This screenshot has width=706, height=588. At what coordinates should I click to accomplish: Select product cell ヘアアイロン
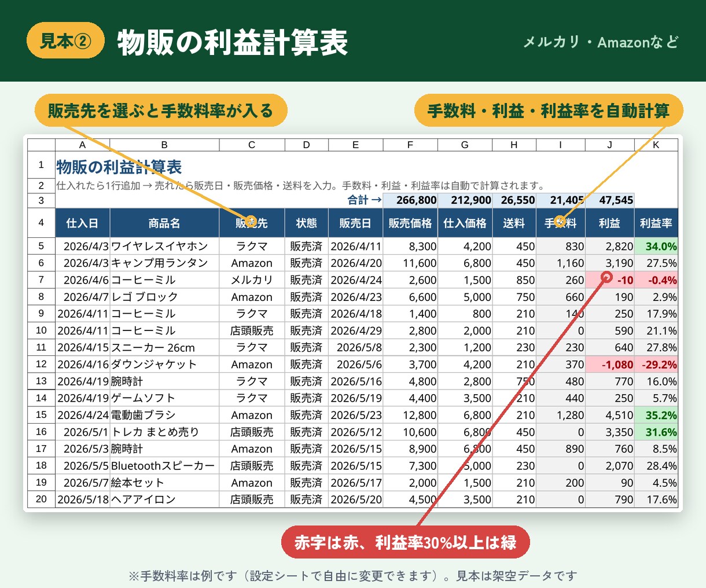pos(164,499)
